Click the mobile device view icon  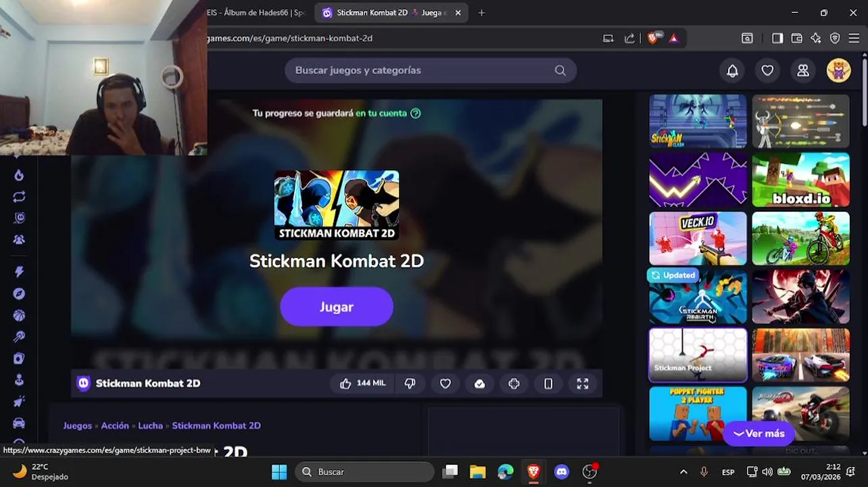tap(548, 384)
